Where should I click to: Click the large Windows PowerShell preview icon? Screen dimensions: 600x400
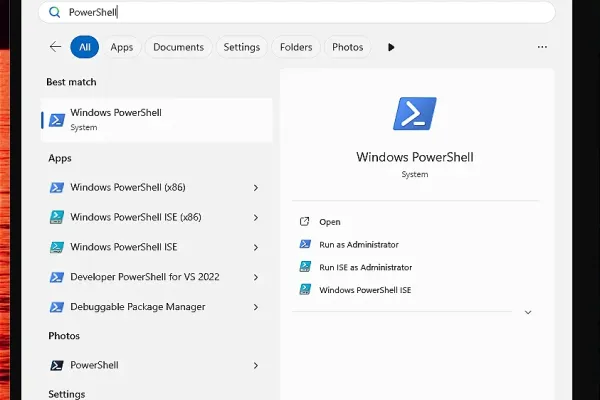[x=415, y=114]
